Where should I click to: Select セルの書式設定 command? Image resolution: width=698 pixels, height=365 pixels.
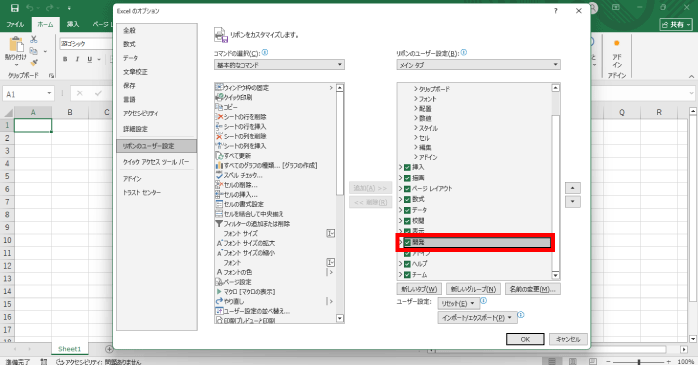pyautogui.click(x=274, y=204)
